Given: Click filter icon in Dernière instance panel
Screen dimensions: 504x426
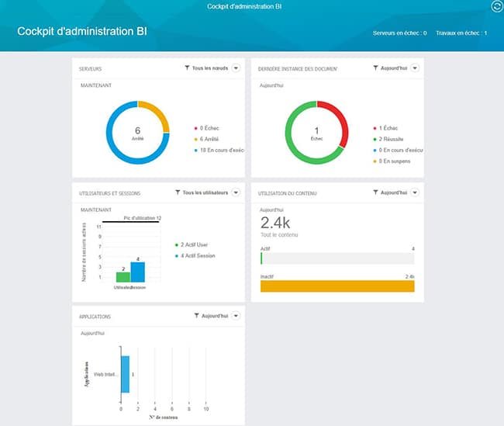Looking at the screenshot, I should click(x=375, y=68).
